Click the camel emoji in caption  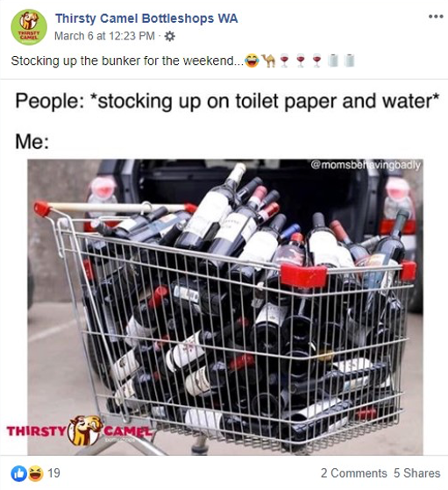(268, 60)
